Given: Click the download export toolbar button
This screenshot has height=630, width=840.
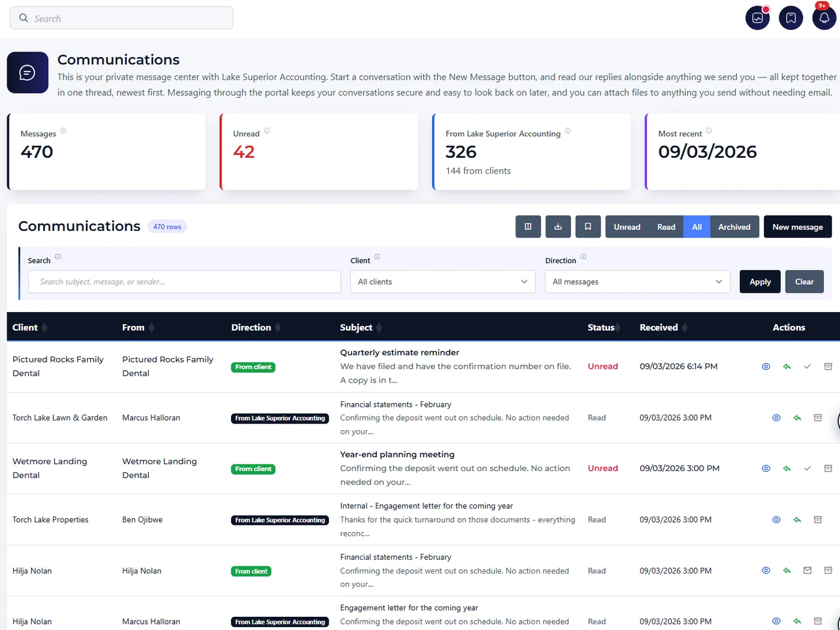Looking at the screenshot, I should click(x=558, y=227).
